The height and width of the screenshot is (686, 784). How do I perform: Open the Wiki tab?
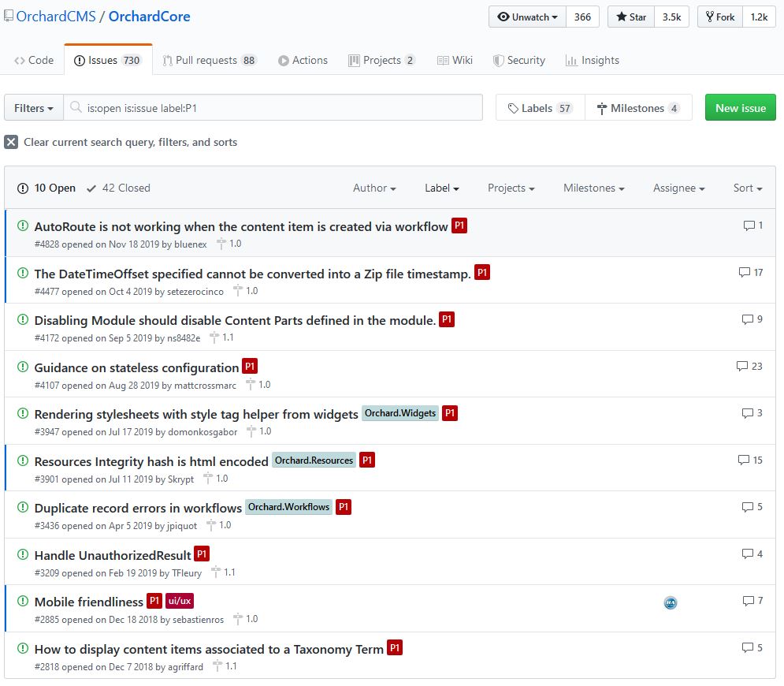(455, 60)
